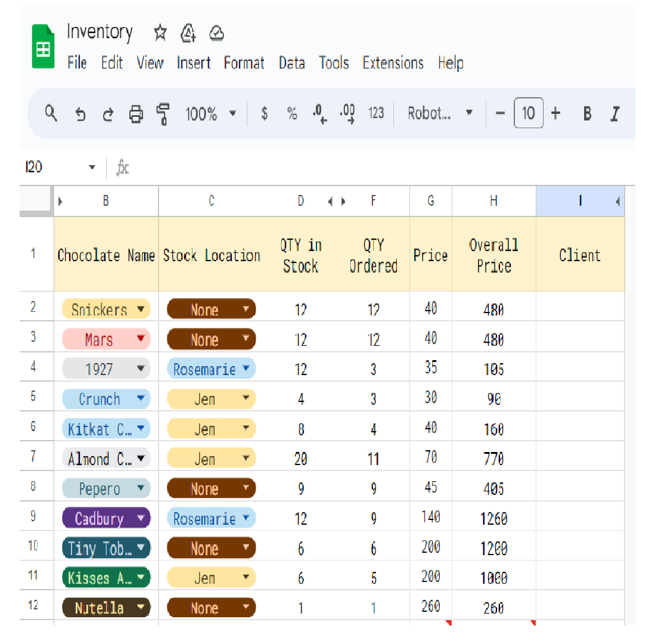
Task: Select column C header
Action: [211, 201]
